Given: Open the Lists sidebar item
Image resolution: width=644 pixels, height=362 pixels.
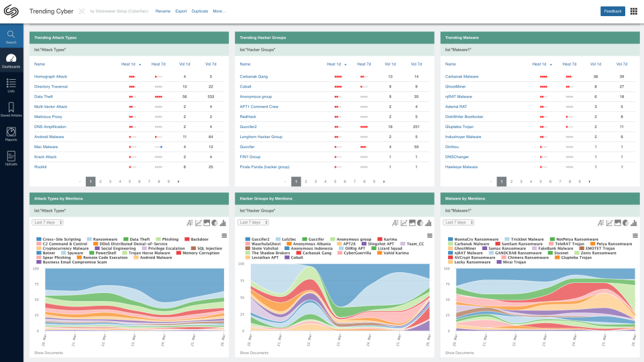Looking at the screenshot, I should click(11, 85).
